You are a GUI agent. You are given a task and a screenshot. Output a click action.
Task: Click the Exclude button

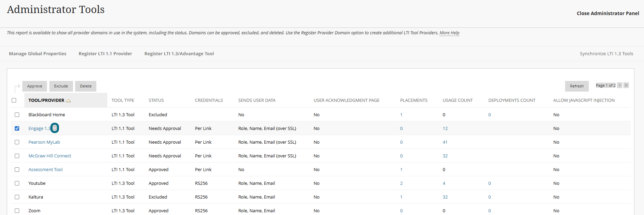click(61, 86)
